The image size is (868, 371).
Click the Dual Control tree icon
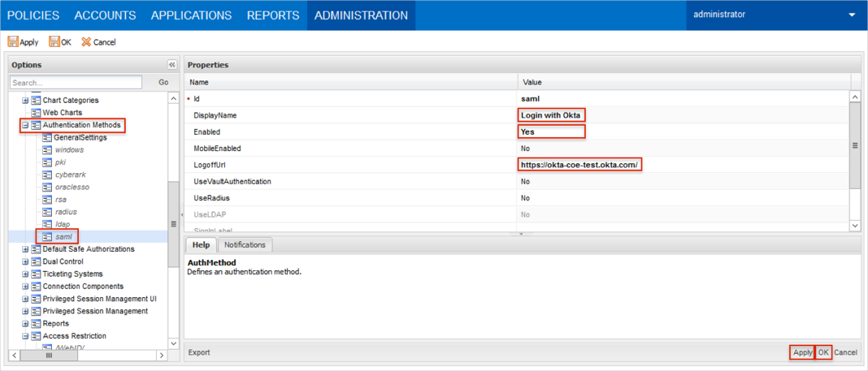(37, 261)
